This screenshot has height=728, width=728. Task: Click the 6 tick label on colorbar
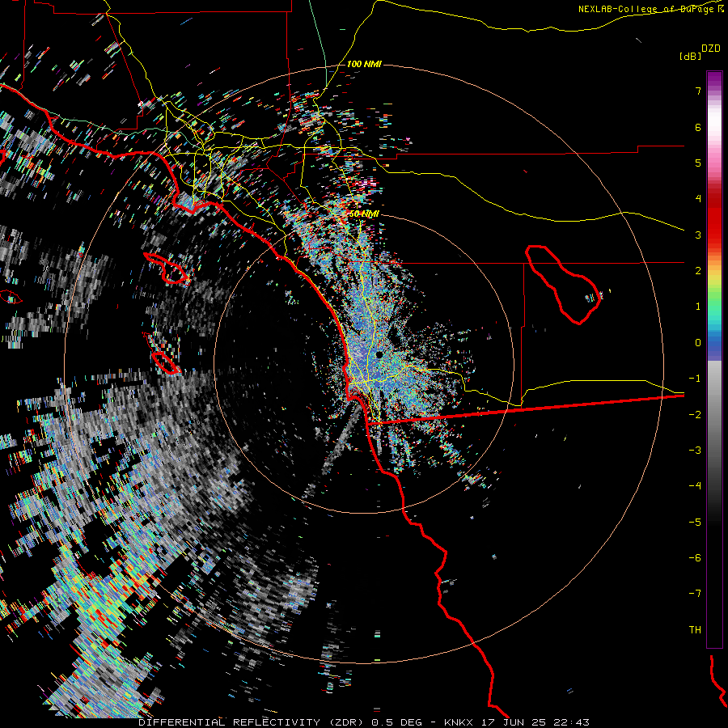pyautogui.click(x=698, y=127)
